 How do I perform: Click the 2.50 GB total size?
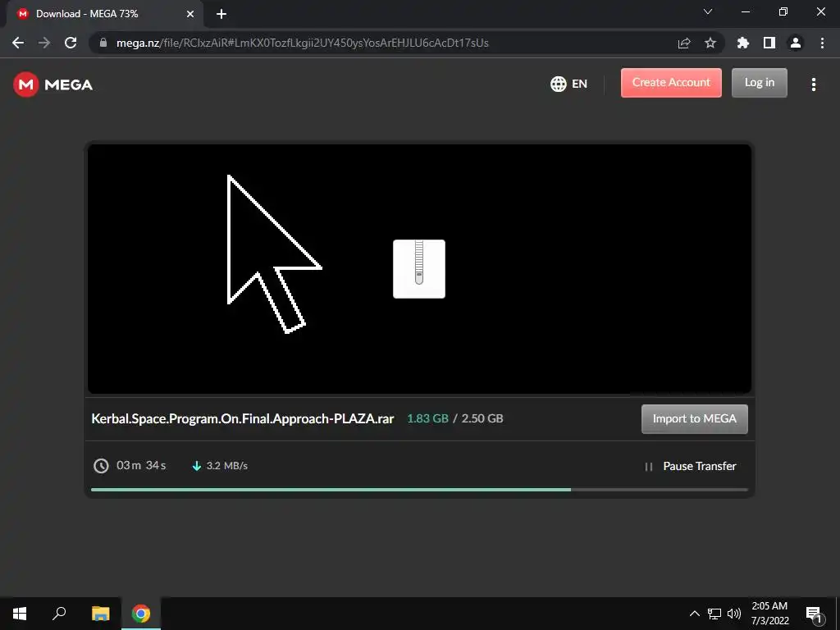(x=482, y=418)
